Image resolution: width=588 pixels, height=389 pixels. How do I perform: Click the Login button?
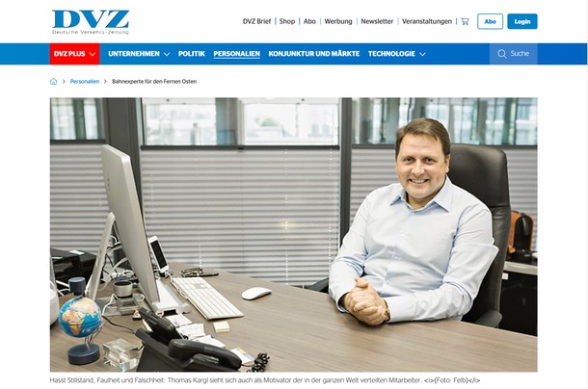pos(522,21)
